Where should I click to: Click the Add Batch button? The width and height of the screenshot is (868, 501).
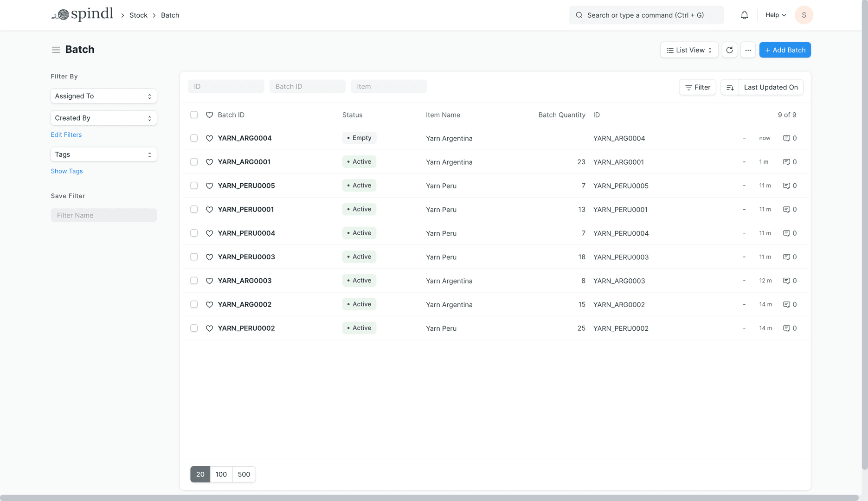click(784, 50)
